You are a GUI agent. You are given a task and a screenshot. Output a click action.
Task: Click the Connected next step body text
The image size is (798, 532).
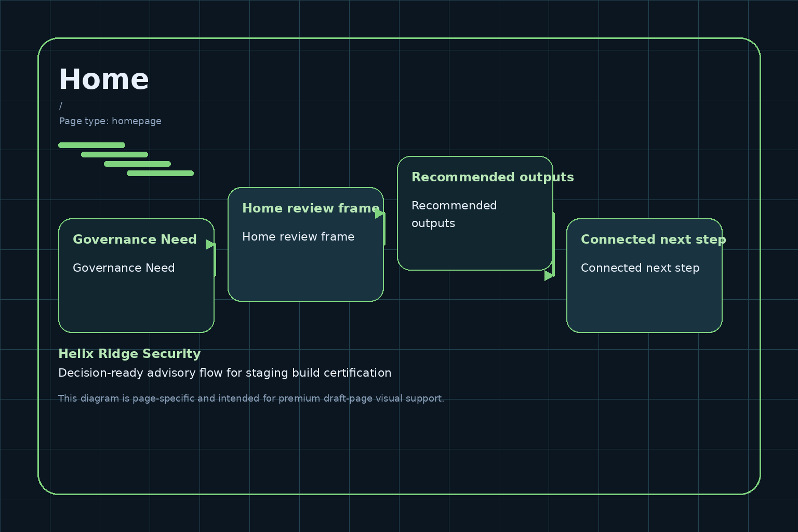[x=640, y=268]
